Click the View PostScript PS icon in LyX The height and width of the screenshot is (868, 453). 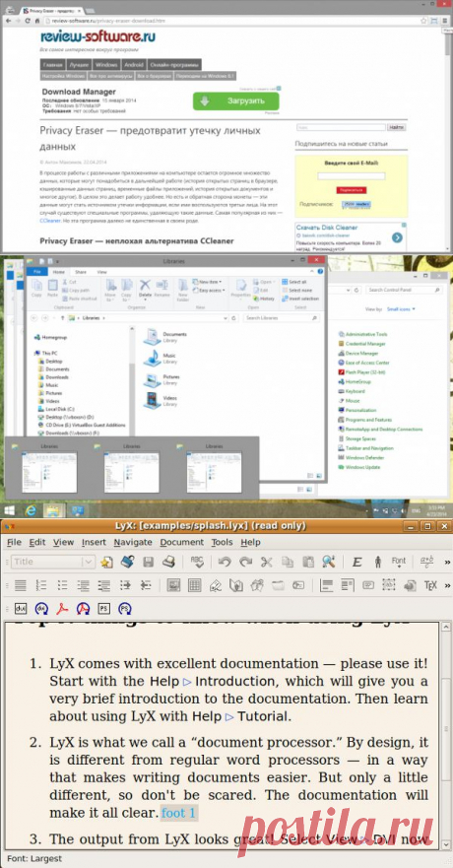point(104,608)
